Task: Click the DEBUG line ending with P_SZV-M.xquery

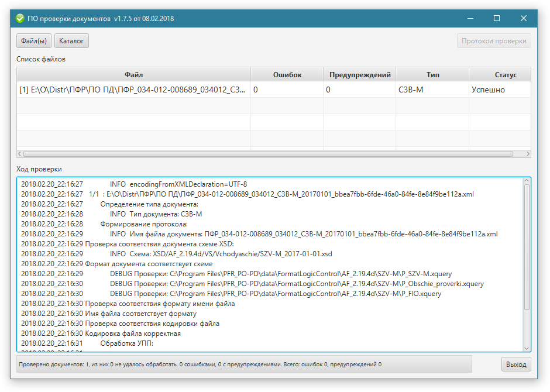Action: tap(236, 273)
